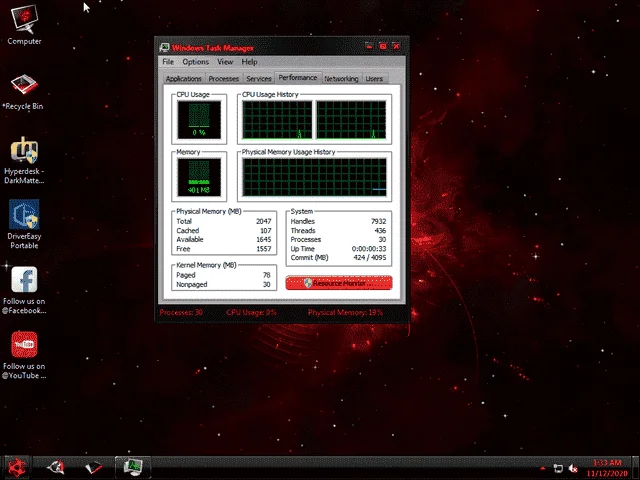Click the Handles value 7932

point(378,221)
